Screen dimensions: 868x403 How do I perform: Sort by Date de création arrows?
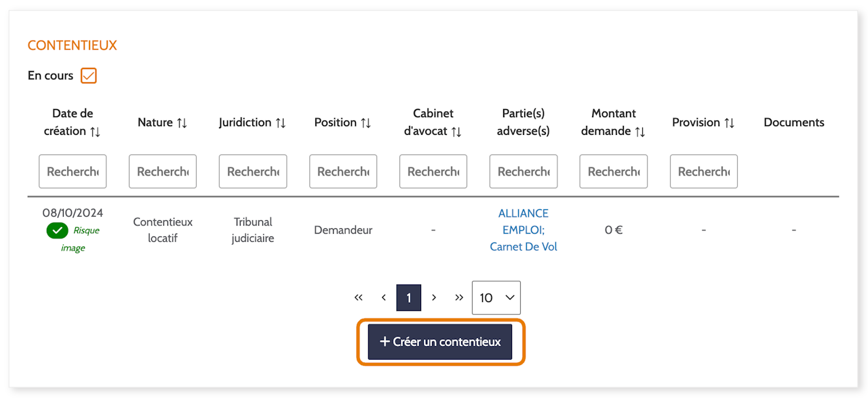coord(95,131)
